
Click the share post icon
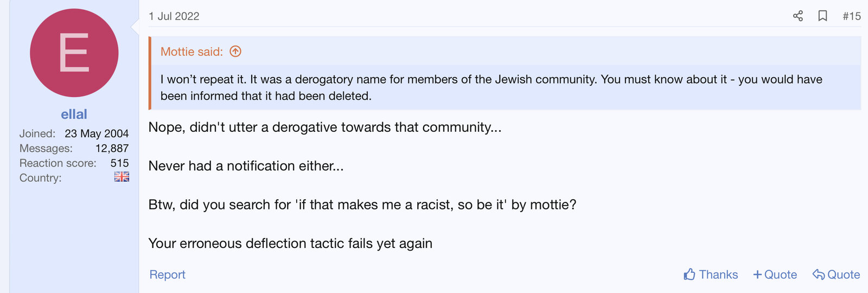pos(797,16)
